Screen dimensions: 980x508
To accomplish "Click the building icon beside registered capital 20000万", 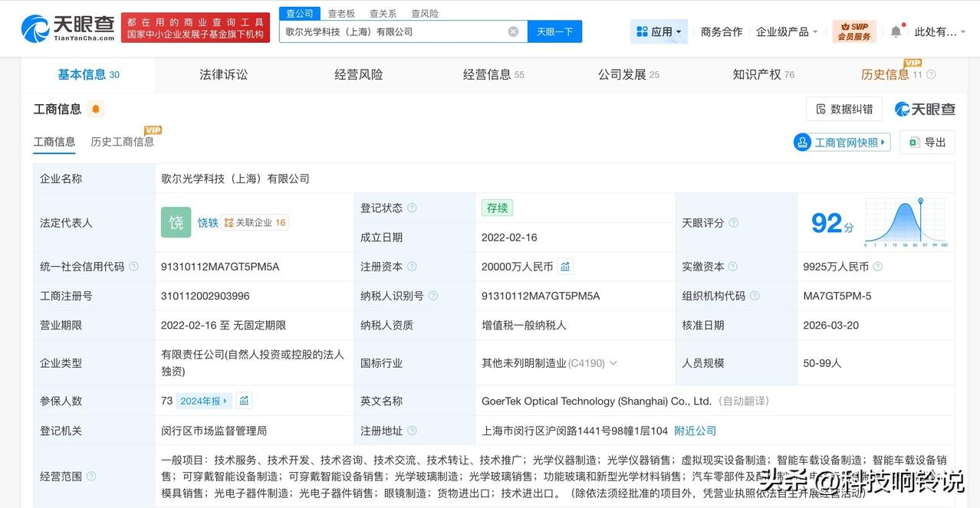I will pyautogui.click(x=565, y=266).
